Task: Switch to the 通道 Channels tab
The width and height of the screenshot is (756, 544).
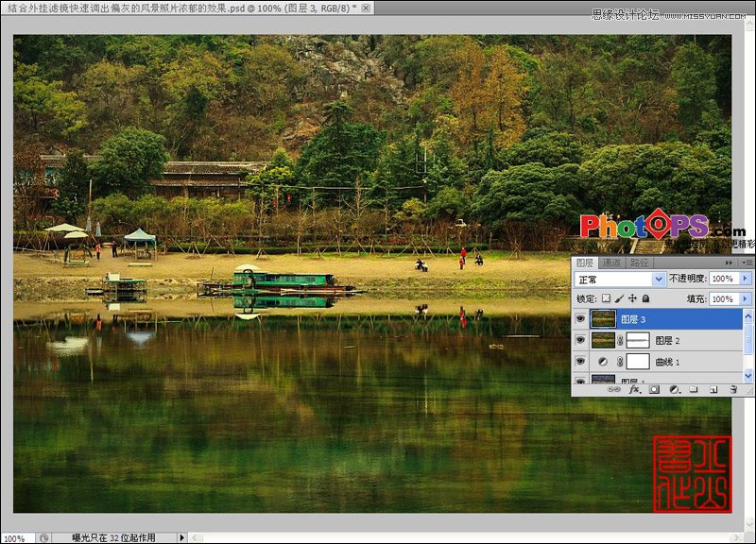Action: (612, 262)
